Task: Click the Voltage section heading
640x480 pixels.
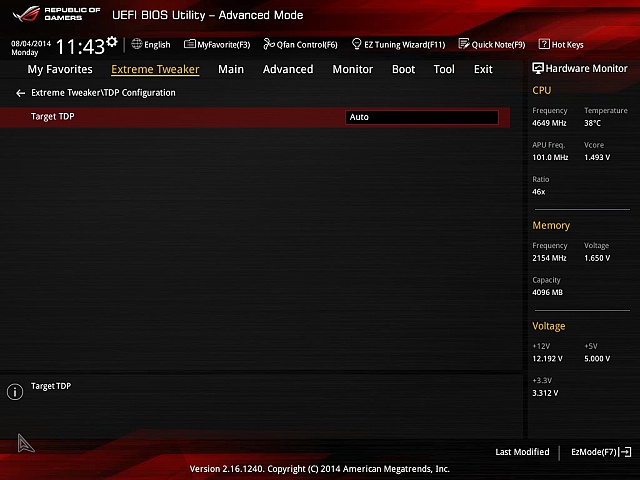Action: point(549,326)
